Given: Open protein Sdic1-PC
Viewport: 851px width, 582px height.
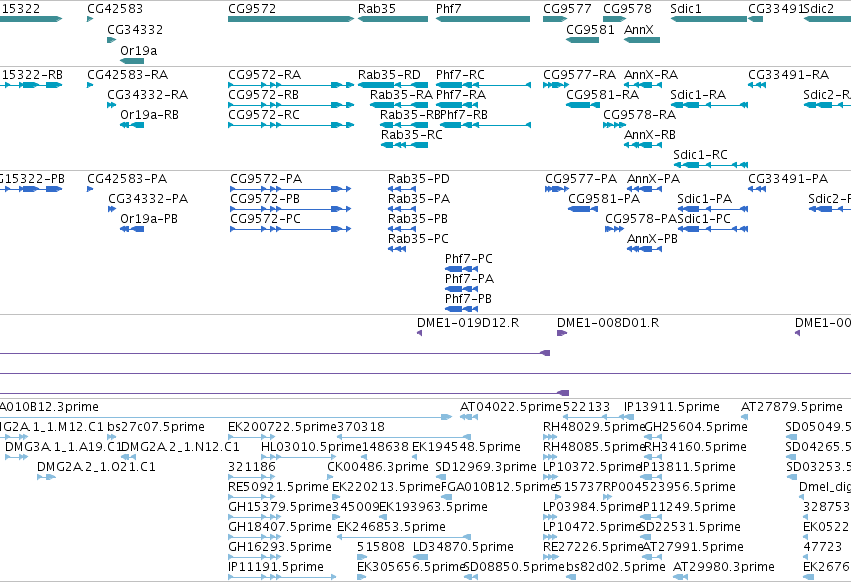Looking at the screenshot, I should pos(704,219).
